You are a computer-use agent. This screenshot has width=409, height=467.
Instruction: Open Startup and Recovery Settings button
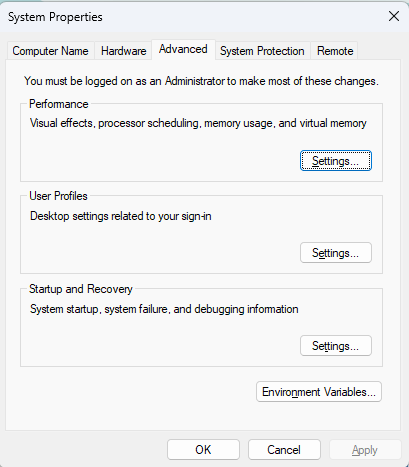[336, 346]
